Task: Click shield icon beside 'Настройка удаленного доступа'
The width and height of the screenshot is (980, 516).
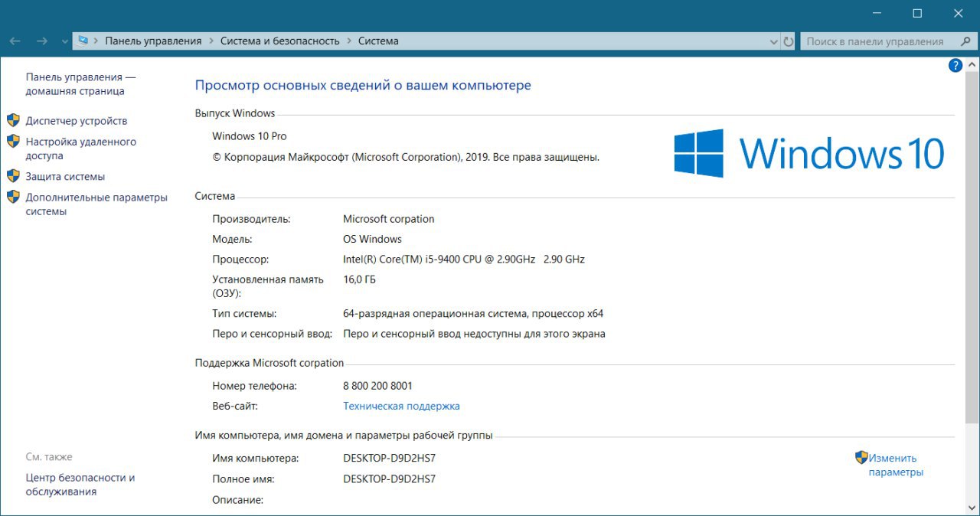Action: (x=13, y=142)
